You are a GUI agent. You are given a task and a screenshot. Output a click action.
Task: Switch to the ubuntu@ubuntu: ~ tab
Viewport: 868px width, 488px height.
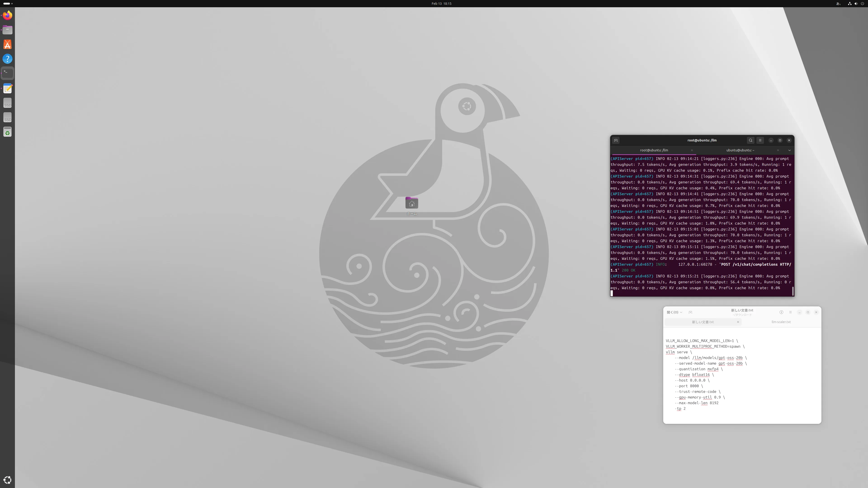tap(740, 150)
